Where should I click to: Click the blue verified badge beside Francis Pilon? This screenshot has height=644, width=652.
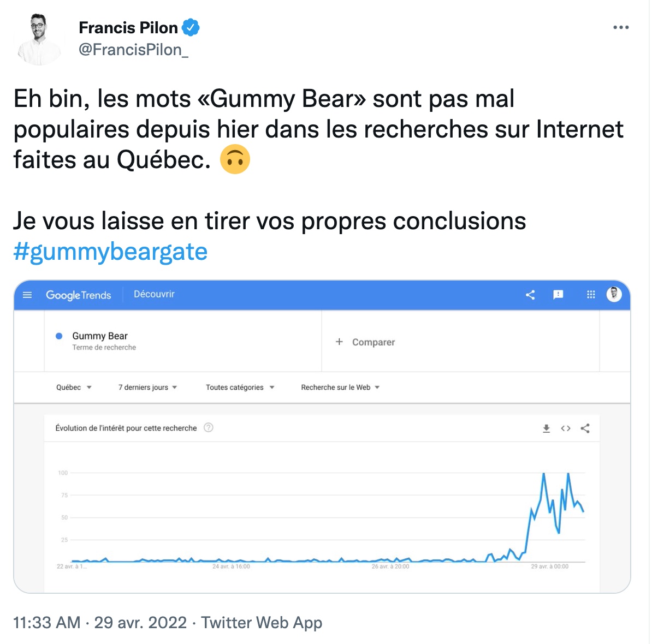pos(191,27)
